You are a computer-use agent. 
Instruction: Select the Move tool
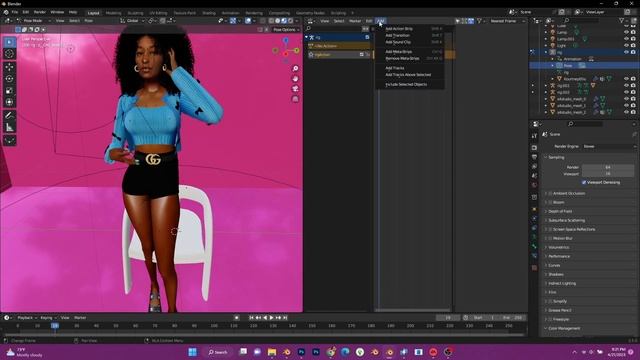tap(9, 67)
